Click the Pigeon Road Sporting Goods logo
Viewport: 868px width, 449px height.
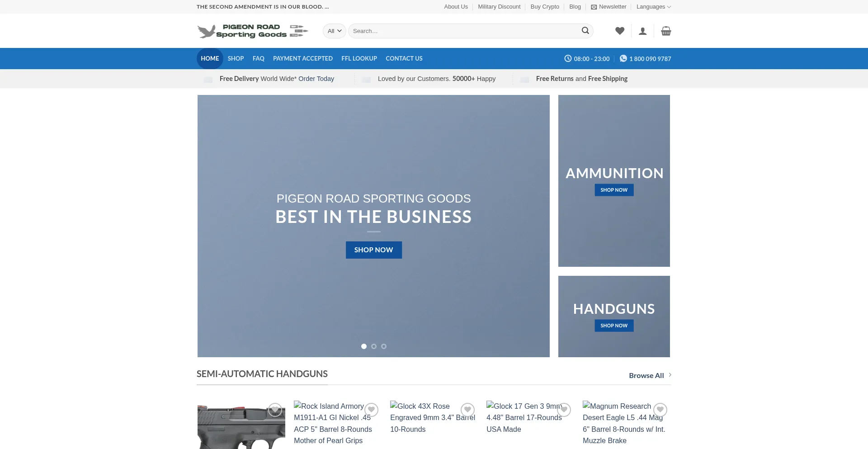[253, 31]
